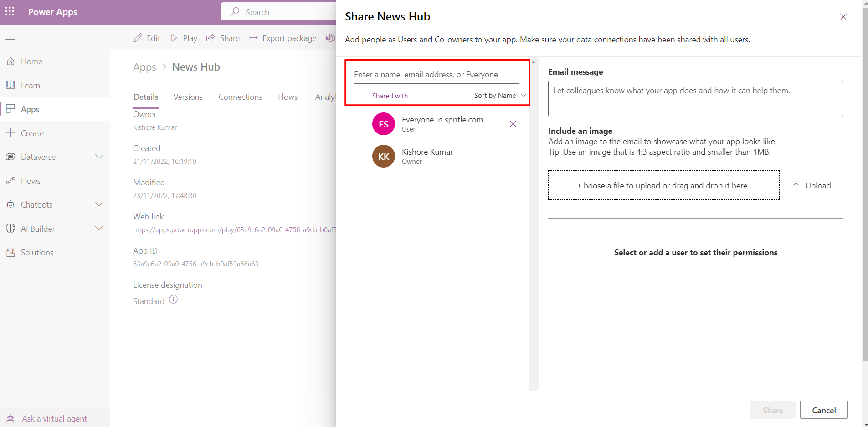This screenshot has width=868, height=427.
Task: Click the info icon beside Standard
Action: (173, 300)
